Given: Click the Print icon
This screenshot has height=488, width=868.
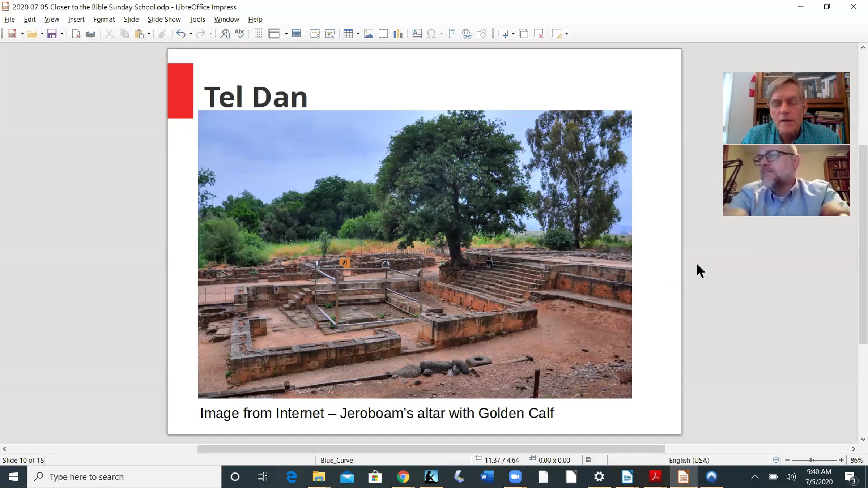Looking at the screenshot, I should (91, 34).
